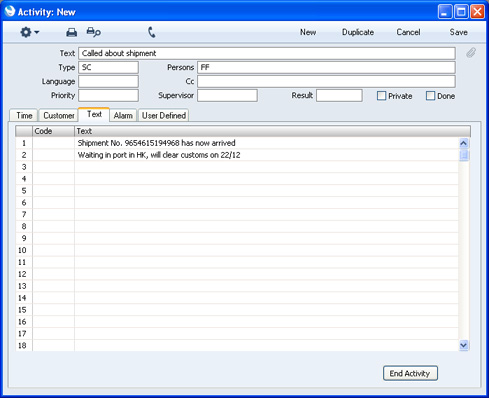
Task: Click the scrollbar thumb in grid
Action: (x=464, y=155)
